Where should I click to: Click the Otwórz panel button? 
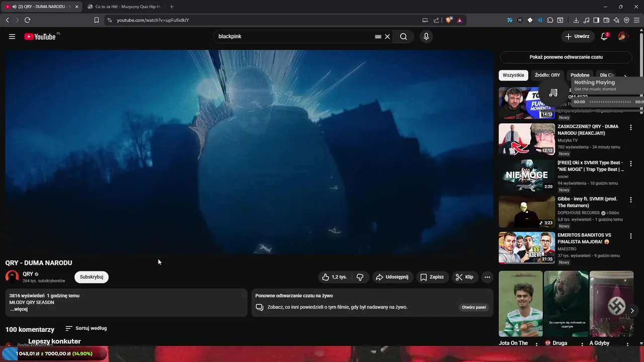474,307
